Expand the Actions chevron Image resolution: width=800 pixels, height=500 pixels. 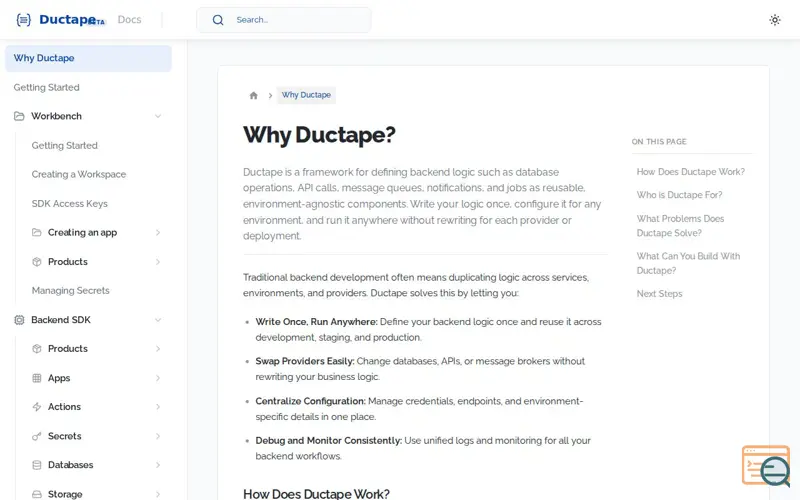158,407
